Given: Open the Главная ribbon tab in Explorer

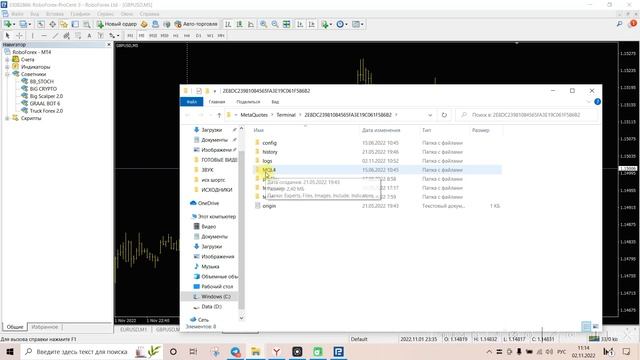Looking at the screenshot, I should (x=217, y=102).
